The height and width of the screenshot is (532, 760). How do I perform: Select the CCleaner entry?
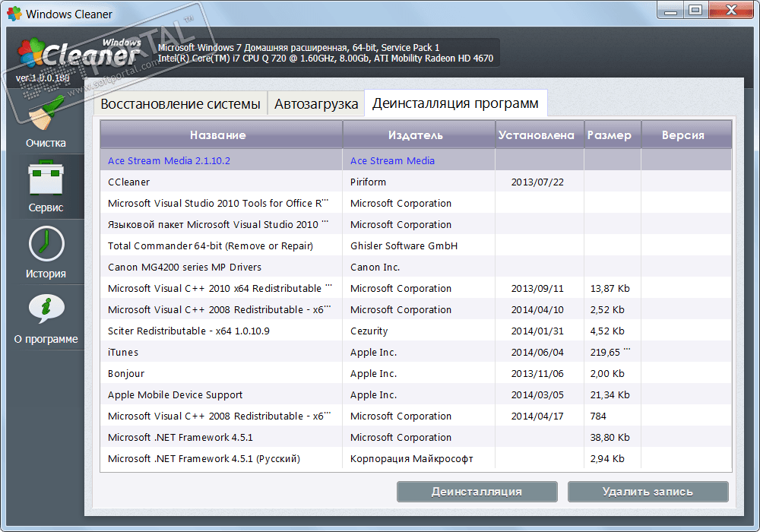coord(416,182)
